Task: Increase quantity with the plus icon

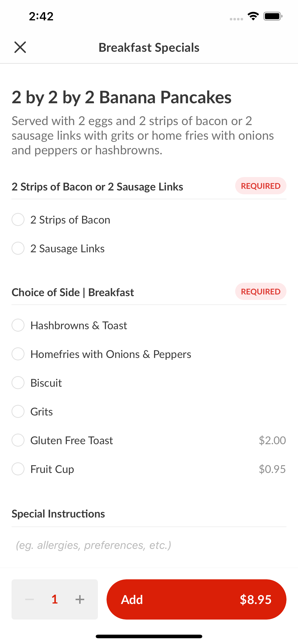Action: [80, 599]
